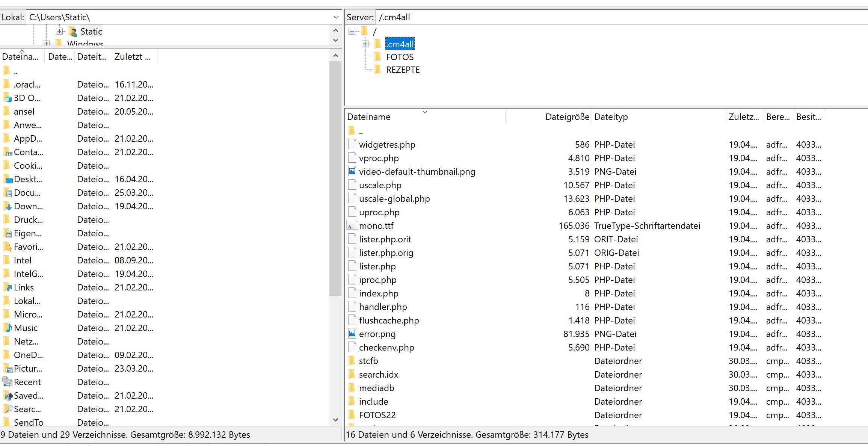Sort server files by Dateigröße column
This screenshot has height=446, width=868.
tap(567, 117)
